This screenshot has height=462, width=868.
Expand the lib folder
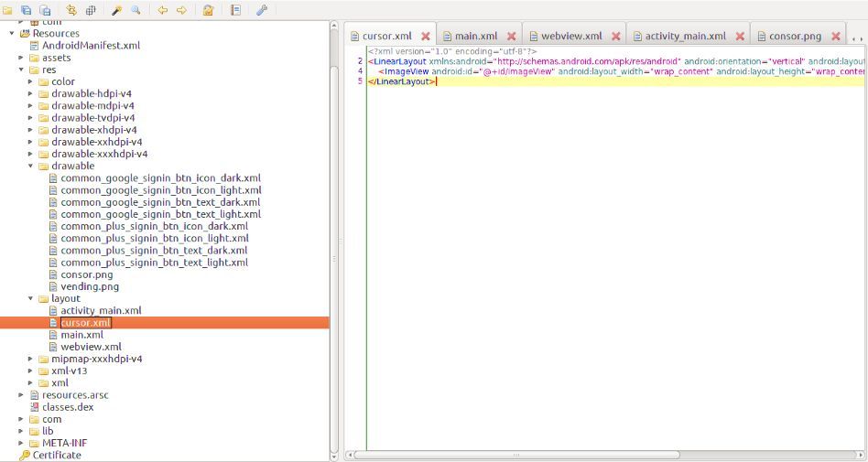21,431
